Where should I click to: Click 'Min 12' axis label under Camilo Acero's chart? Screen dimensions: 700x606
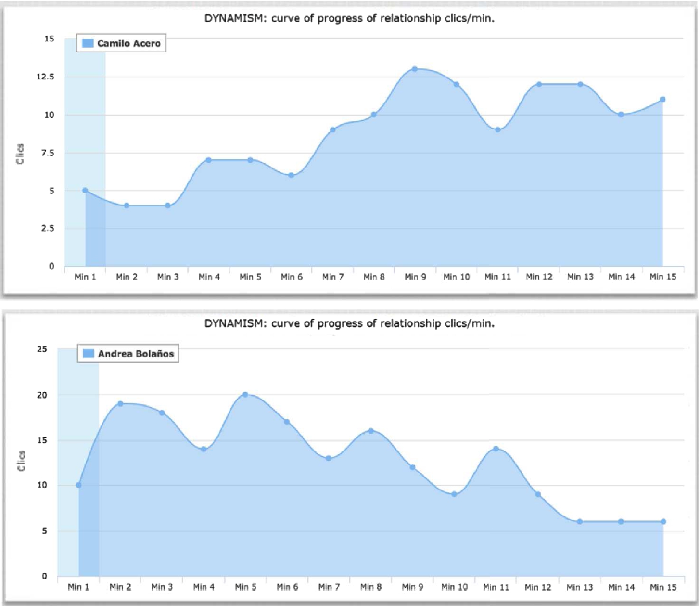click(x=539, y=277)
